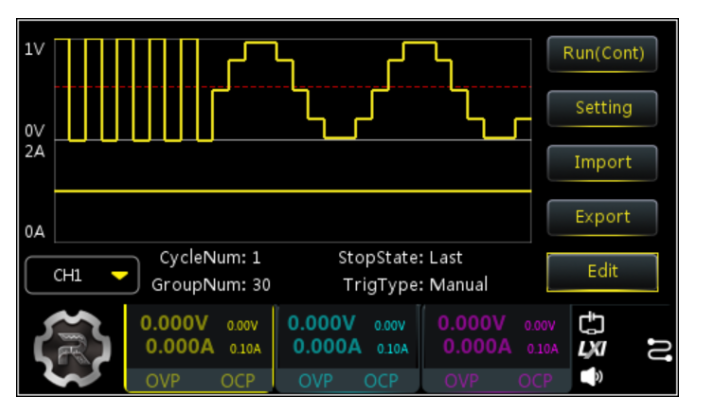This screenshot has height=411, width=704.
Task: Click the 1V axis label
Action: point(34,49)
